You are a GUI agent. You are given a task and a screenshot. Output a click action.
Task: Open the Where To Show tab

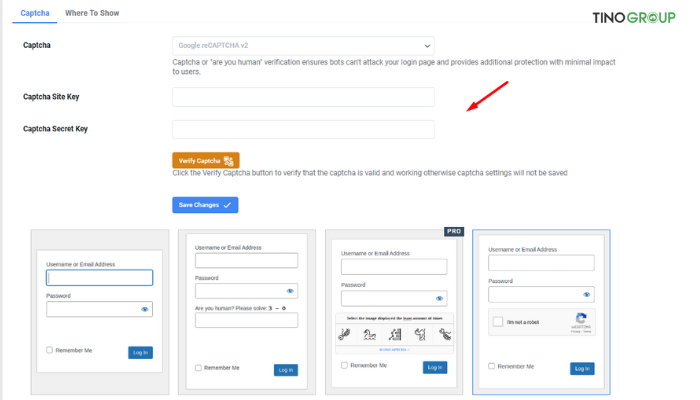click(x=92, y=13)
